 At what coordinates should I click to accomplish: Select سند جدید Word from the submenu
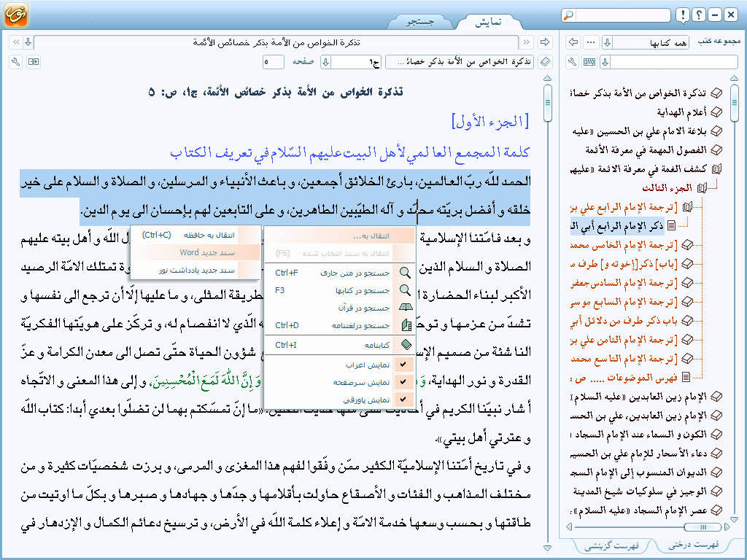[x=195, y=252]
